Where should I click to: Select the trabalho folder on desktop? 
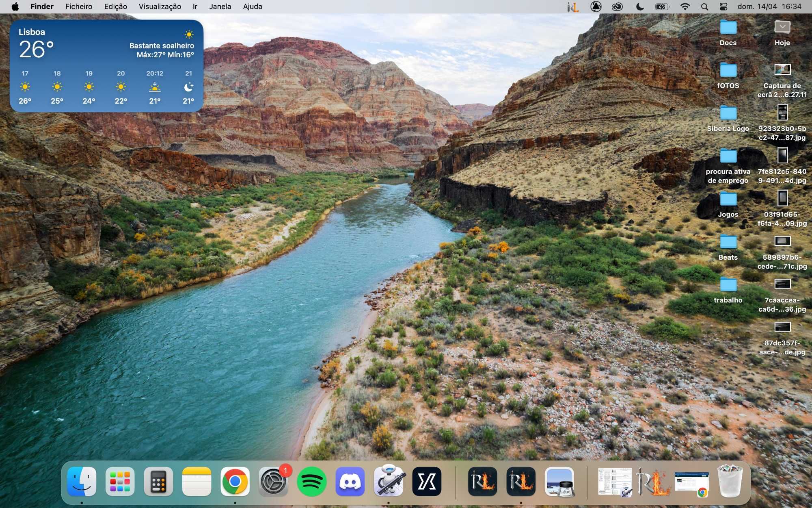[x=728, y=290]
